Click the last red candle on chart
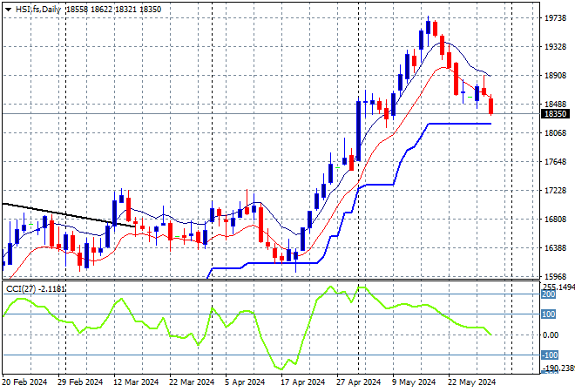 coord(491,105)
